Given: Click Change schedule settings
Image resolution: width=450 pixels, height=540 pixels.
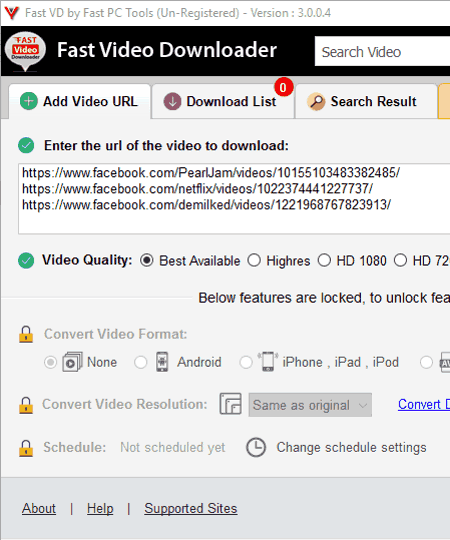Looking at the screenshot, I should [352, 447].
